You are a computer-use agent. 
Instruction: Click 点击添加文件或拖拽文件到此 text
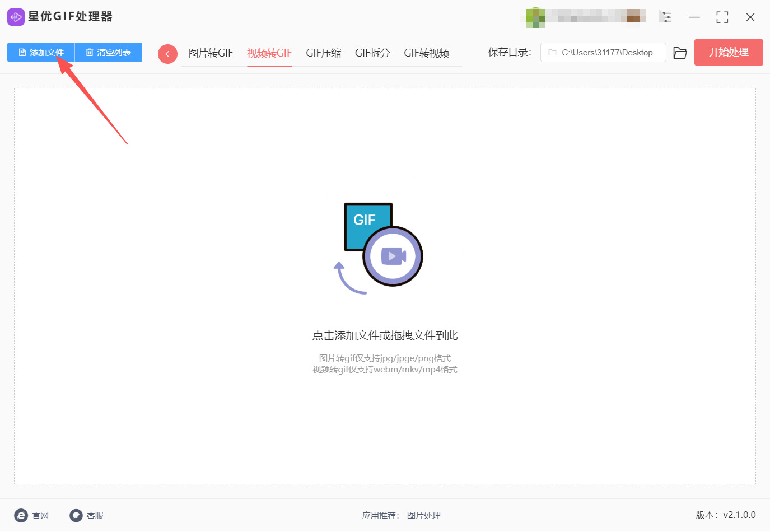[x=385, y=335]
